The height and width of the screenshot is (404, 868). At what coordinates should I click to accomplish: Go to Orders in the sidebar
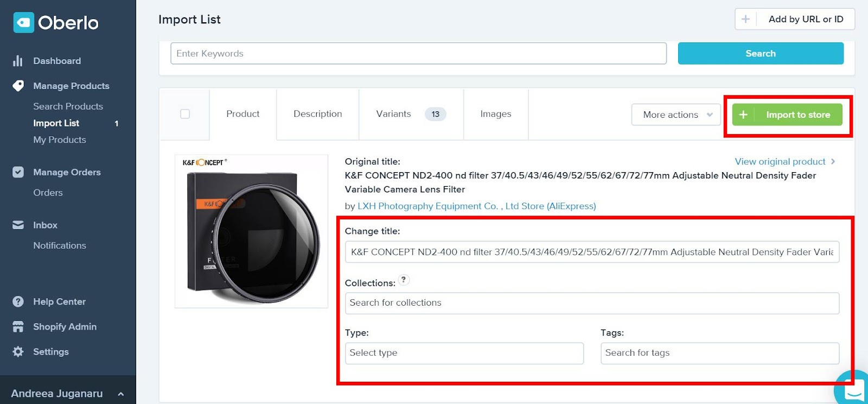pyautogui.click(x=48, y=193)
